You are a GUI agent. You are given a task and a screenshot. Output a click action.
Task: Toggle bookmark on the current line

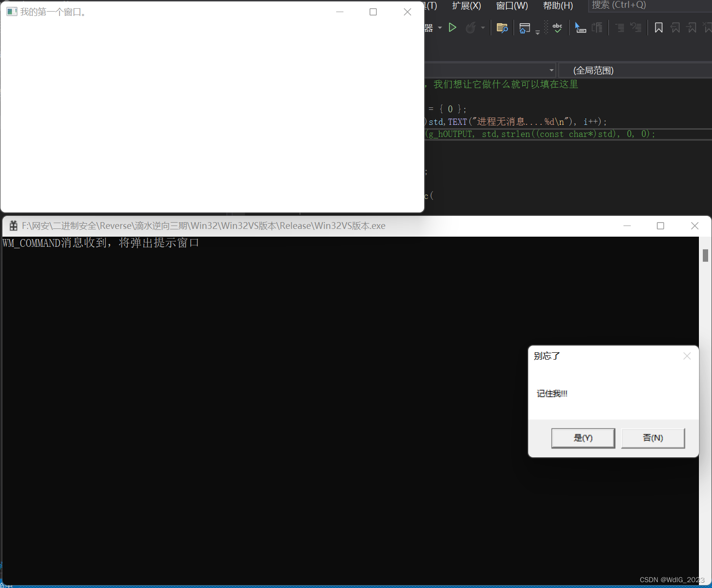(x=658, y=28)
